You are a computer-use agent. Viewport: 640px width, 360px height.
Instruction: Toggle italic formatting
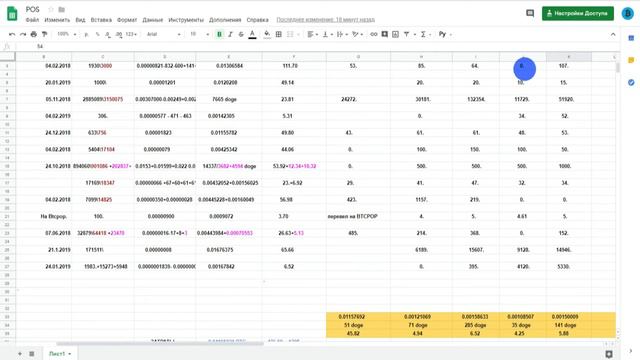230,34
